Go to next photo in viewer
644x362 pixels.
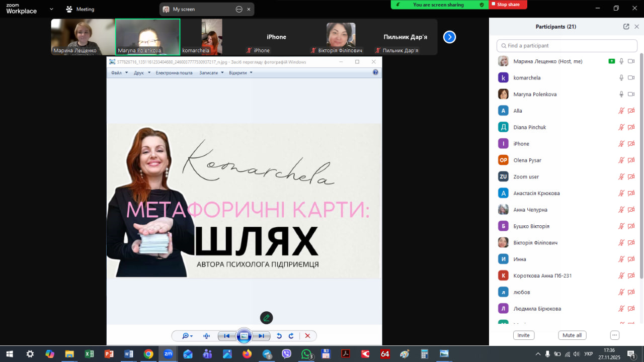point(261,336)
